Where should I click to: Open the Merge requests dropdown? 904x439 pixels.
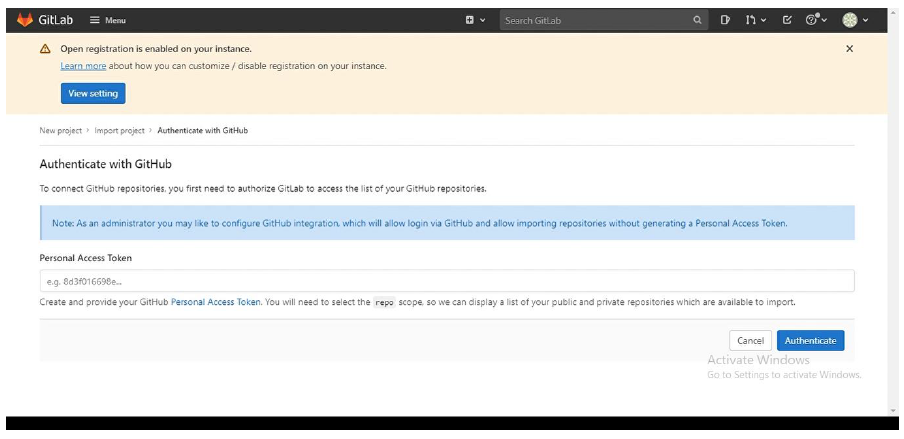[755, 20]
